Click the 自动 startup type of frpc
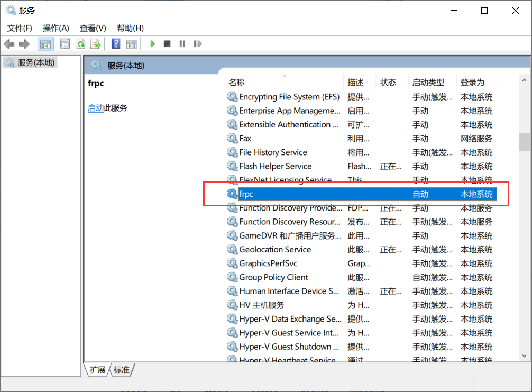 [x=420, y=194]
